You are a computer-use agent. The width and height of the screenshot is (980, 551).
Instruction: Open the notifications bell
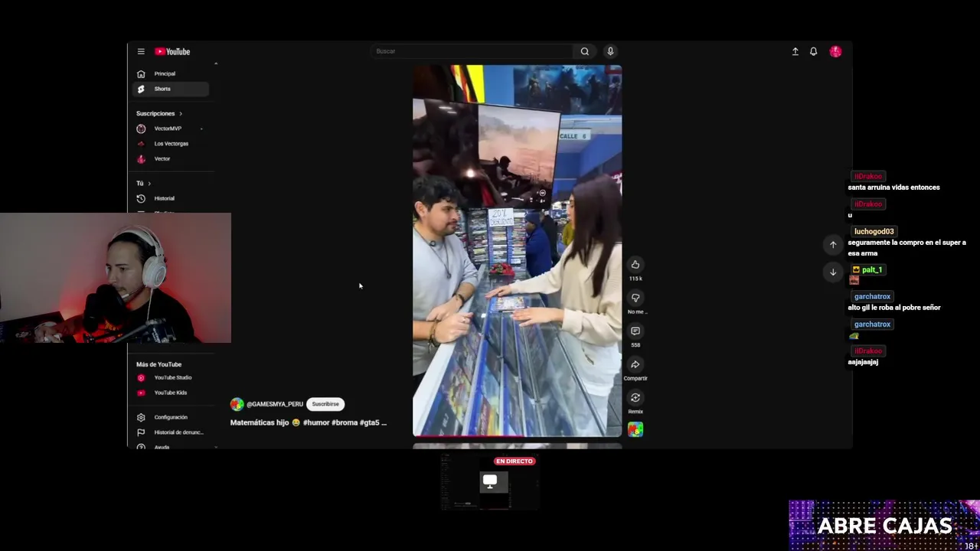[813, 51]
